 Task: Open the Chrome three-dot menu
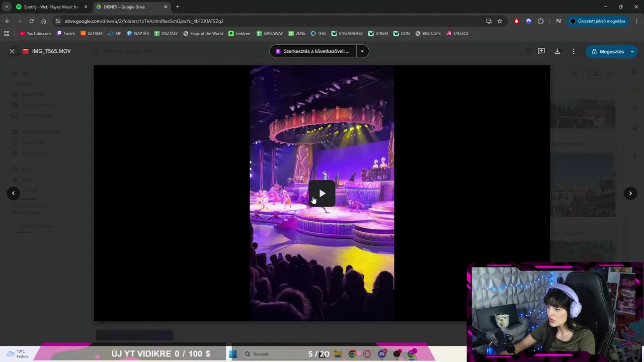pyautogui.click(x=637, y=21)
